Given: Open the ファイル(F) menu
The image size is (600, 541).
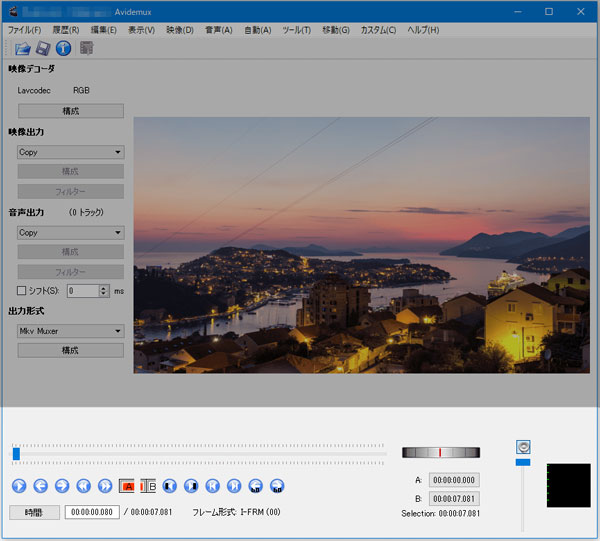Looking at the screenshot, I should (x=24, y=30).
